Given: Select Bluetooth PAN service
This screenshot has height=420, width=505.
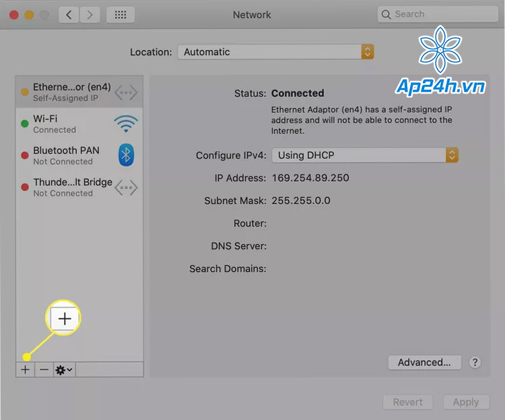Looking at the screenshot, I should 79,155.
